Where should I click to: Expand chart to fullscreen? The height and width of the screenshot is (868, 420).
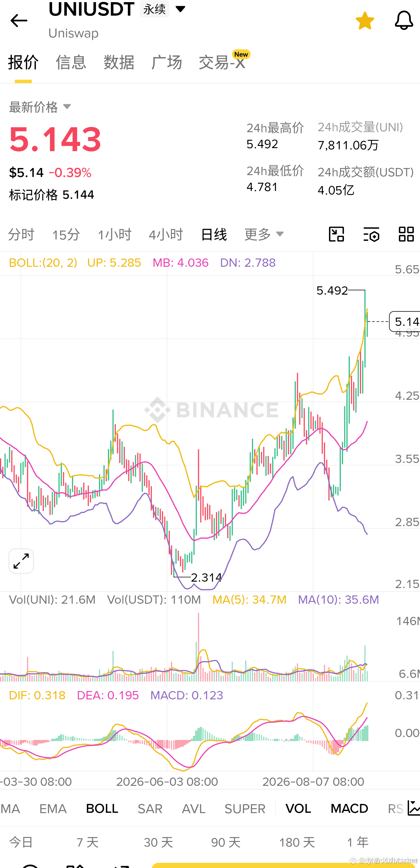(21, 561)
